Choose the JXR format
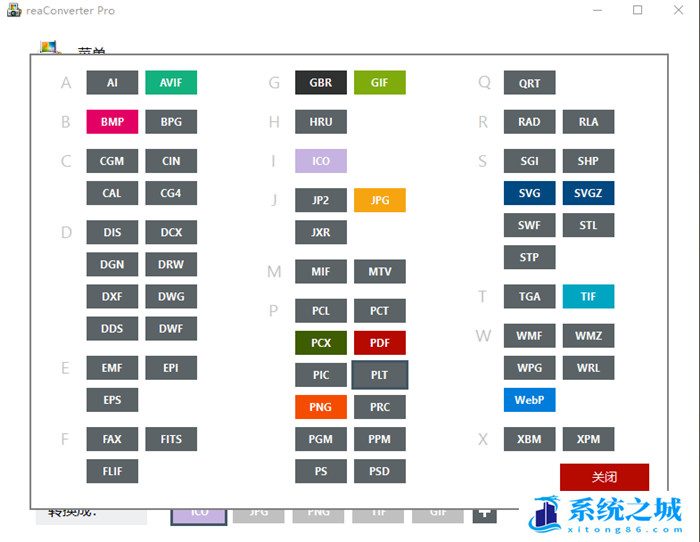This screenshot has width=700, height=542. [x=321, y=233]
